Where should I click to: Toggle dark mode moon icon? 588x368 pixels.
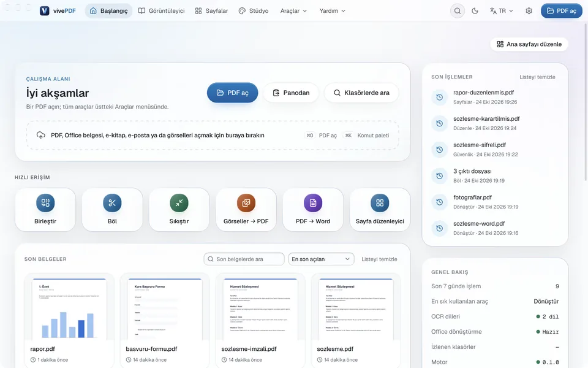tap(475, 11)
